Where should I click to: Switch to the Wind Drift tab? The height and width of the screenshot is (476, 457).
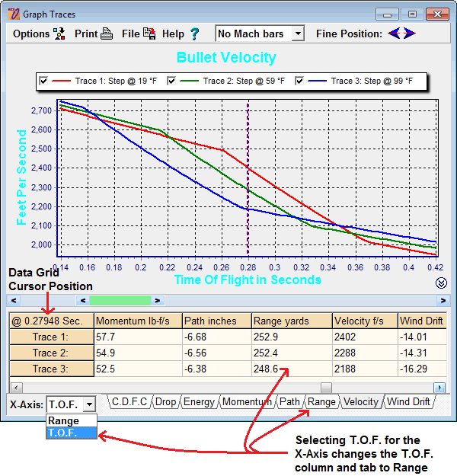click(x=409, y=402)
